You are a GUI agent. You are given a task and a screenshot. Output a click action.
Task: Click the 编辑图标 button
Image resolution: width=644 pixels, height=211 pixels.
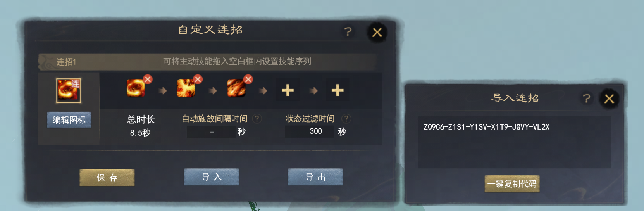click(69, 120)
